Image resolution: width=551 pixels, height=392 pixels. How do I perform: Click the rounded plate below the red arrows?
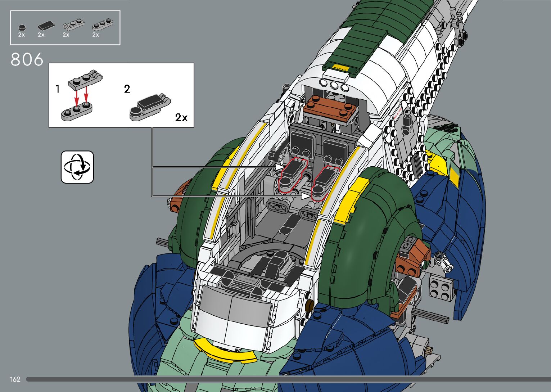coord(77,112)
